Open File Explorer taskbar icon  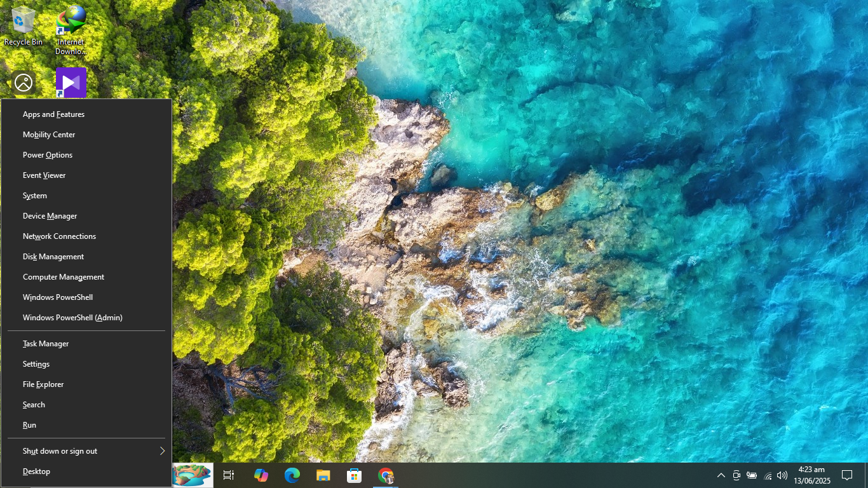point(323,475)
